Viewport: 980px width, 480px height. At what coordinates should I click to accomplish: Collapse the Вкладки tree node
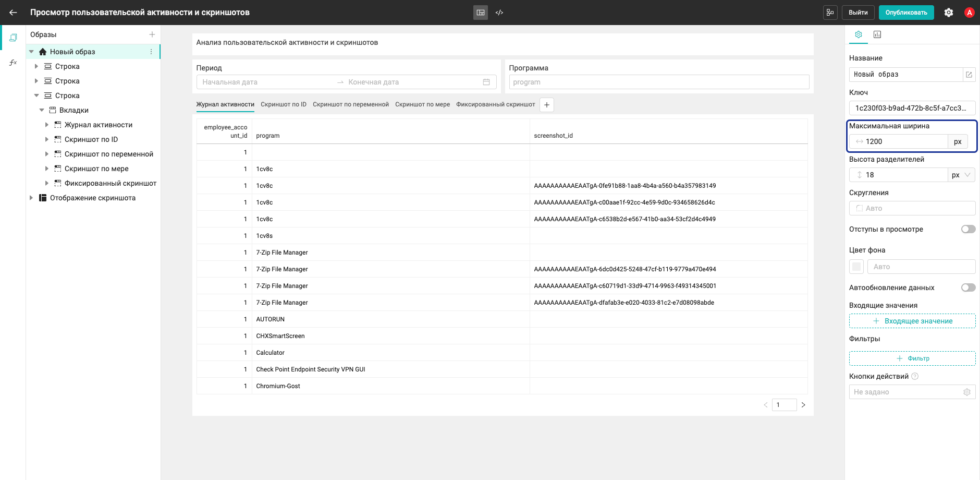click(42, 110)
